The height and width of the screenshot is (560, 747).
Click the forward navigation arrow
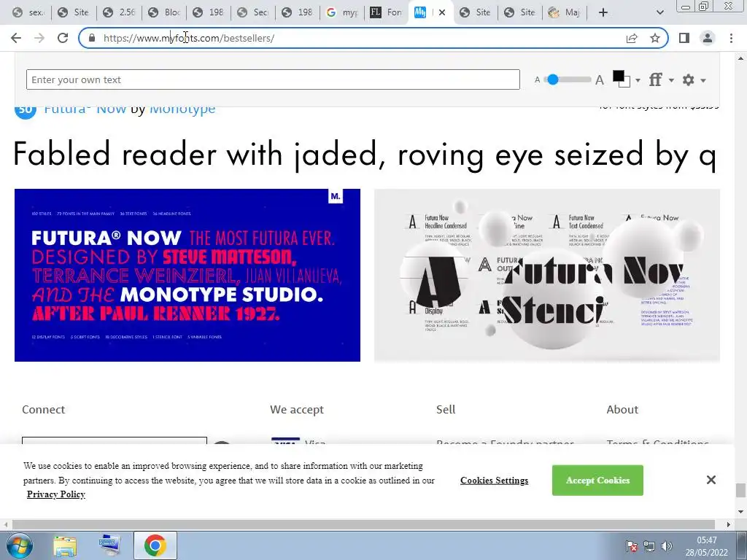(39, 38)
